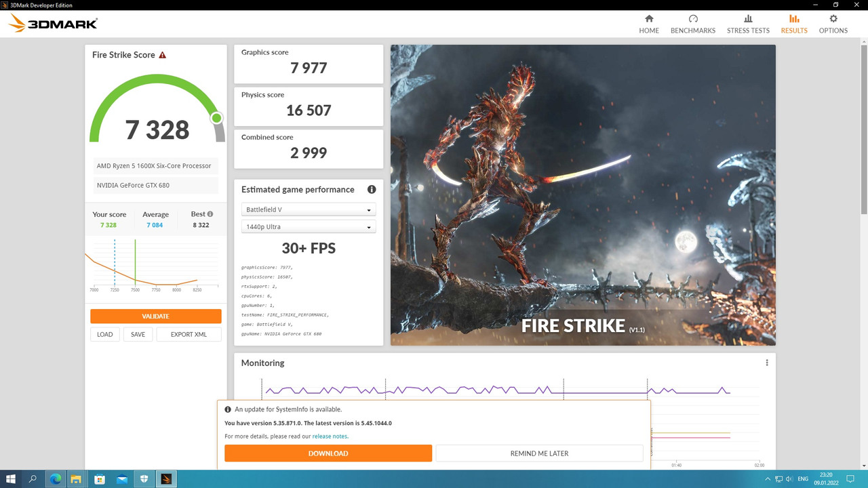Open the Home tab icon
The width and height of the screenshot is (868, 488).
[649, 19]
